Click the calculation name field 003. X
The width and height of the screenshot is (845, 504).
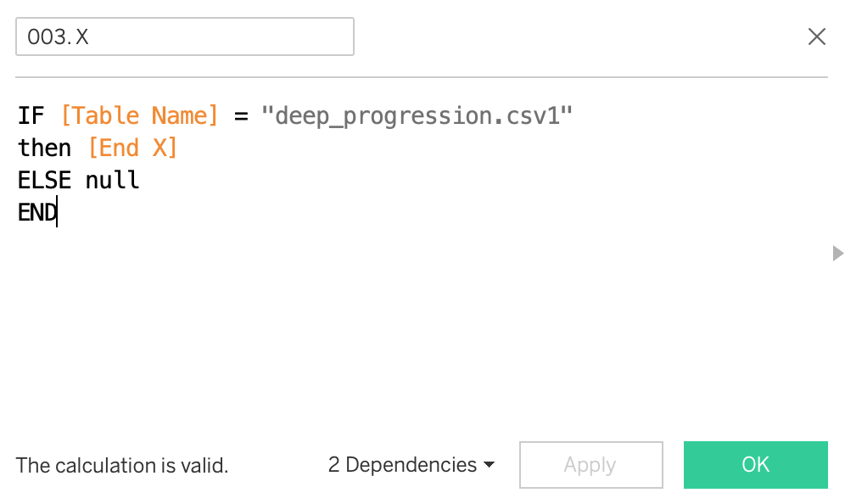(x=184, y=36)
